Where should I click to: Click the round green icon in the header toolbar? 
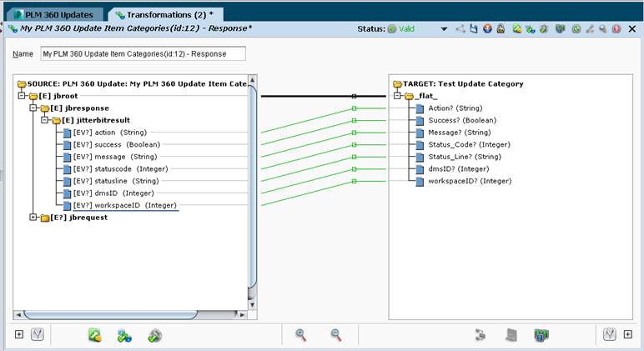pyautogui.click(x=576, y=28)
